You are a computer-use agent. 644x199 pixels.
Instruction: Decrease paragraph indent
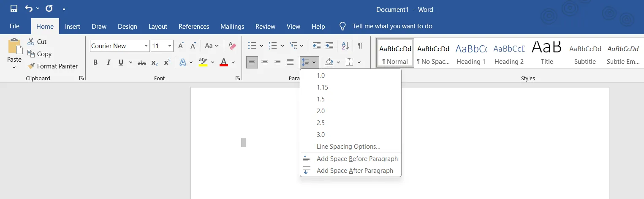[x=316, y=46]
